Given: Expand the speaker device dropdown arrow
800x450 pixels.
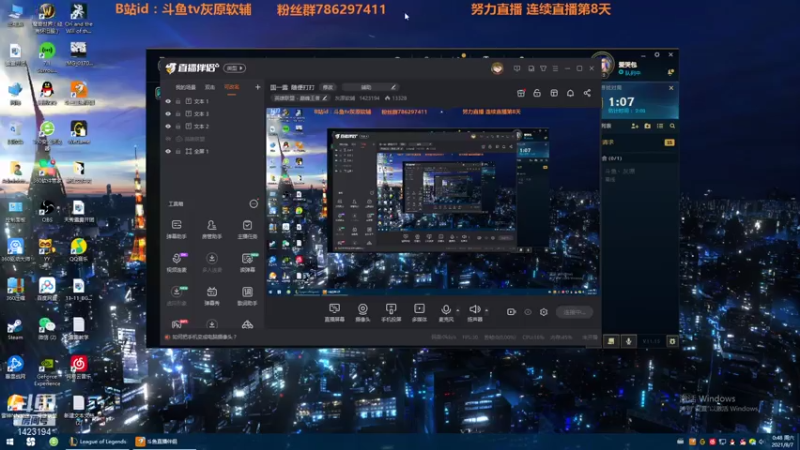Looking at the screenshot, I should pyautogui.click(x=486, y=310).
